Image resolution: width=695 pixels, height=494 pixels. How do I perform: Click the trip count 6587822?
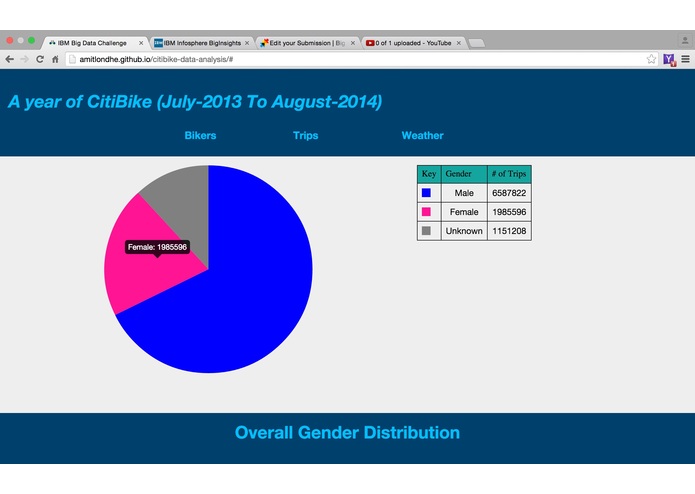(x=509, y=193)
